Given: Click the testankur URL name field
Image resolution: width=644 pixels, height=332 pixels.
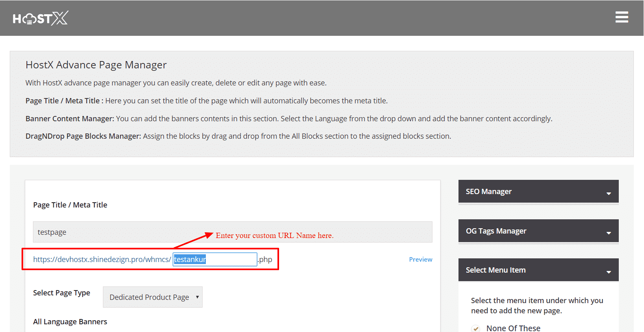Looking at the screenshot, I should 215,260.
